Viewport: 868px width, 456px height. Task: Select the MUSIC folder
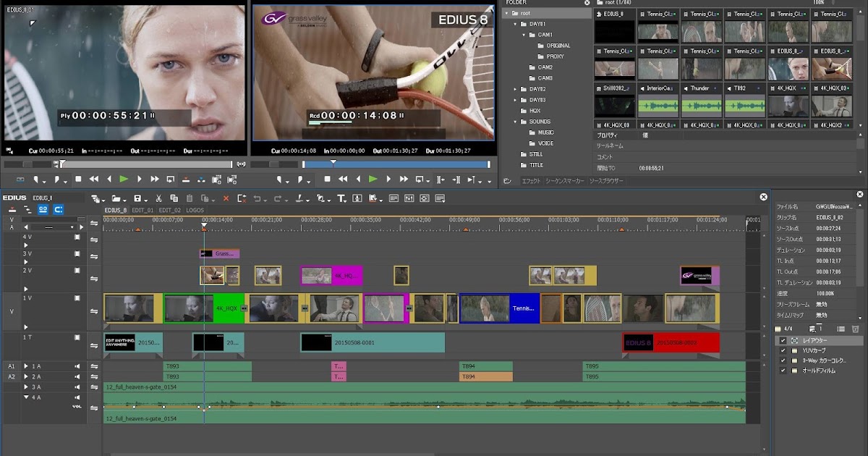(x=546, y=132)
